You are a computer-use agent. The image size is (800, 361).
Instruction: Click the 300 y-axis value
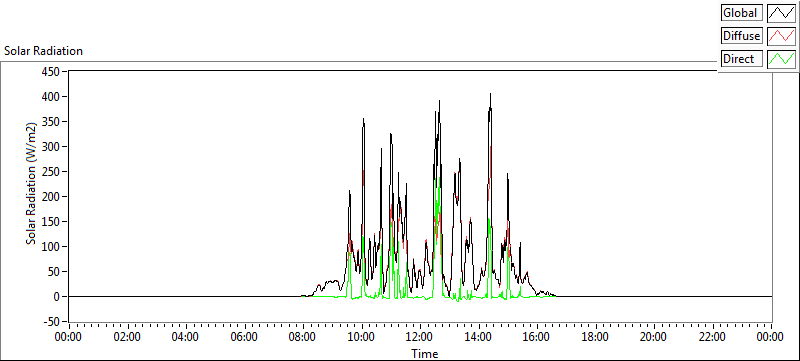click(x=51, y=146)
